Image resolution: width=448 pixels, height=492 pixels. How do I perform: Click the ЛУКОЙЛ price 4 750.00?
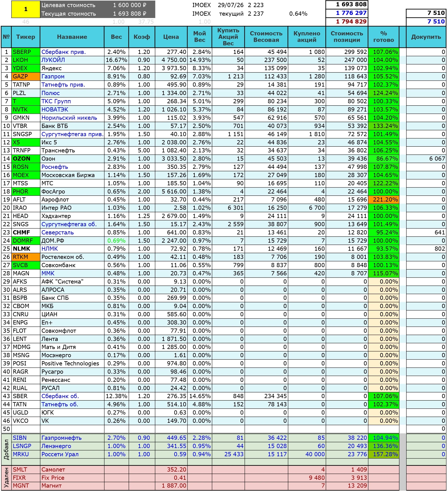tap(171, 60)
